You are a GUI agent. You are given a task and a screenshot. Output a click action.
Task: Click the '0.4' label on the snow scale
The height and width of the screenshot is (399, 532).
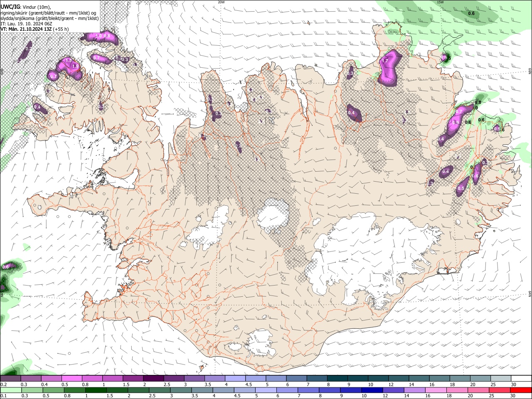[44, 384]
